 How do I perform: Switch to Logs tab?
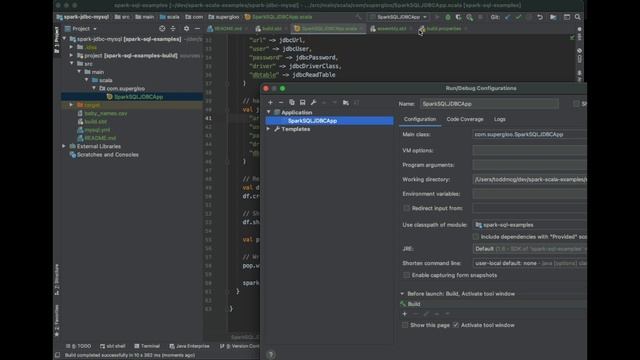pos(500,119)
